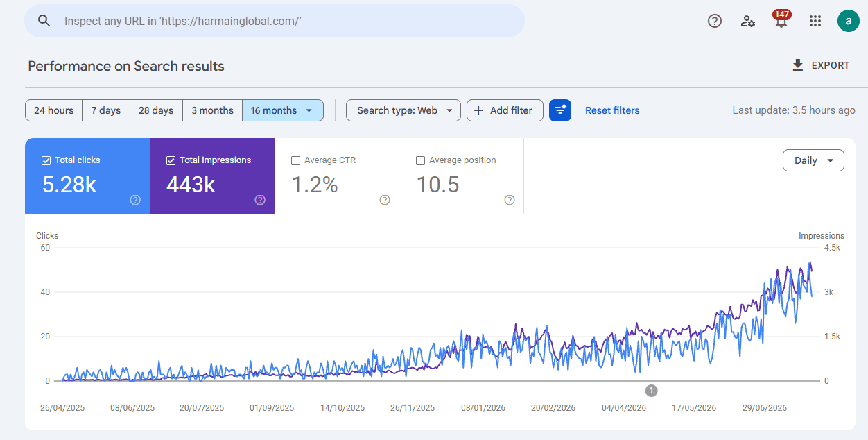Click 'Performance on Search results' heading
Screen dimensions: 868x440
(x=126, y=66)
